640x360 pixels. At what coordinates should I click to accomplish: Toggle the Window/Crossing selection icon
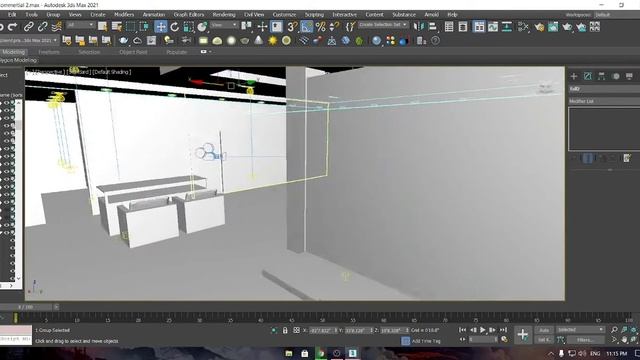click(x=144, y=27)
